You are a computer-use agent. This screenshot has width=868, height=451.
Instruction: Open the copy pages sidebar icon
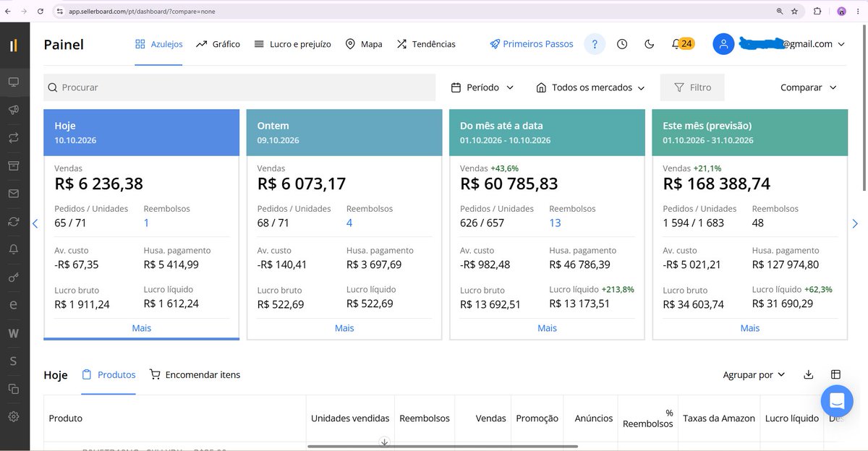click(14, 389)
